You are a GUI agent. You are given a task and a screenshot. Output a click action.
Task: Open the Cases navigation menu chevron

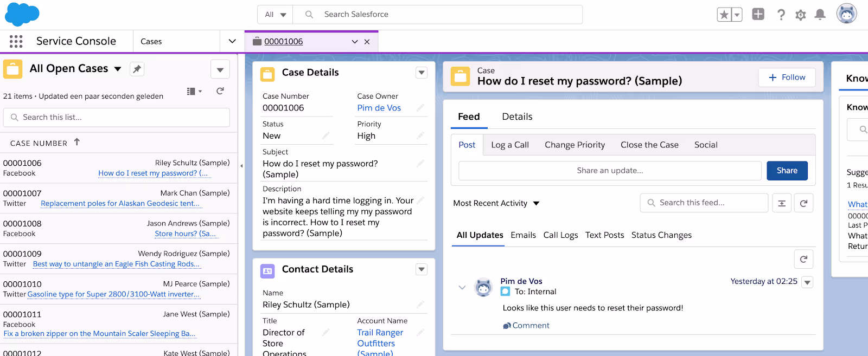(232, 41)
